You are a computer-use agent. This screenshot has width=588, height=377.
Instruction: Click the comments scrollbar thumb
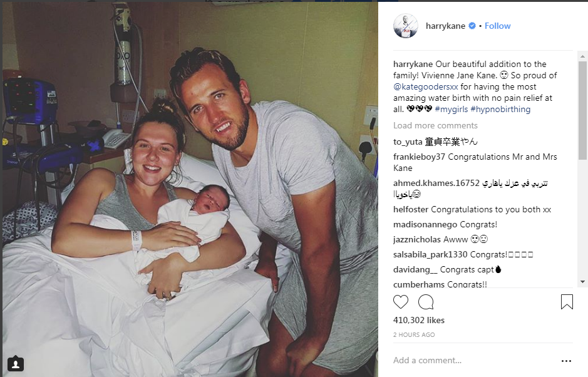click(582, 111)
